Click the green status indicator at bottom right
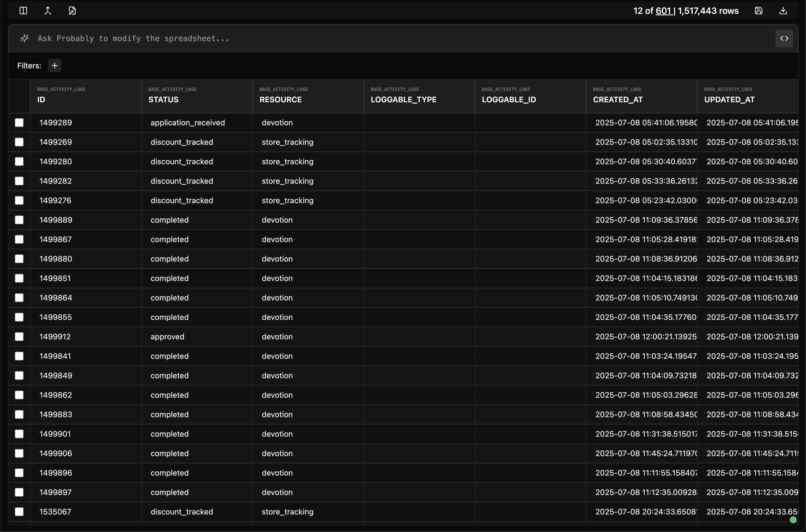806x532 pixels. 793,519
